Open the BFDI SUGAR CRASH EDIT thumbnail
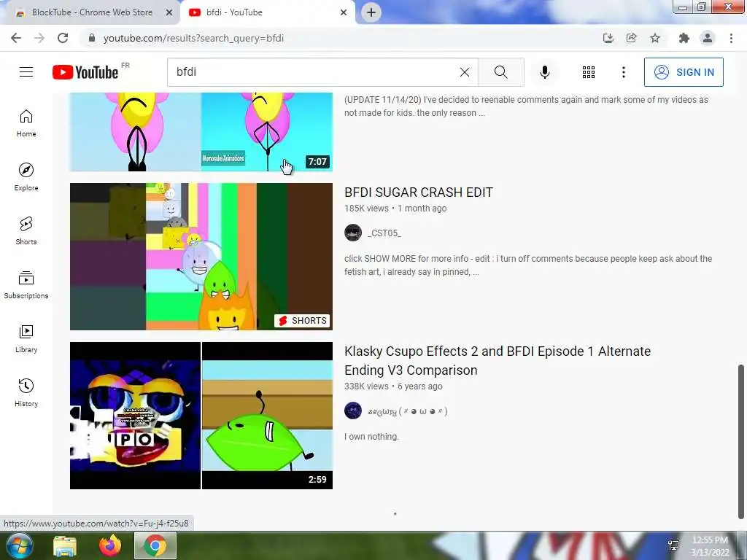This screenshot has height=560, width=747. click(x=201, y=257)
